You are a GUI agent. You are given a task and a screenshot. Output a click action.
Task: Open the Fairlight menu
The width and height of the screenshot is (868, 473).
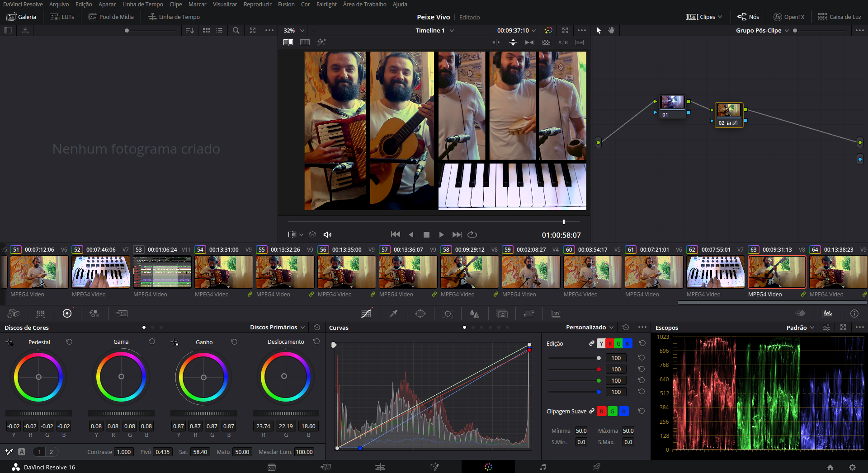coord(326,4)
